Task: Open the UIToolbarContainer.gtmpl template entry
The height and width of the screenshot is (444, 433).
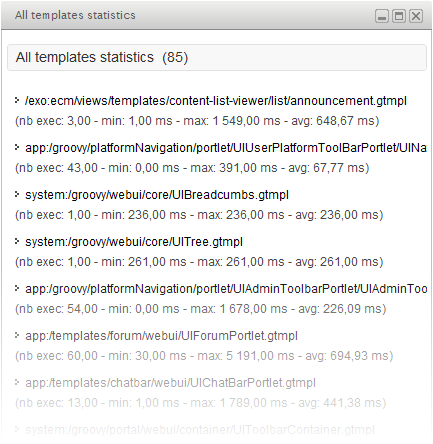Action: pyautogui.click(x=200, y=430)
